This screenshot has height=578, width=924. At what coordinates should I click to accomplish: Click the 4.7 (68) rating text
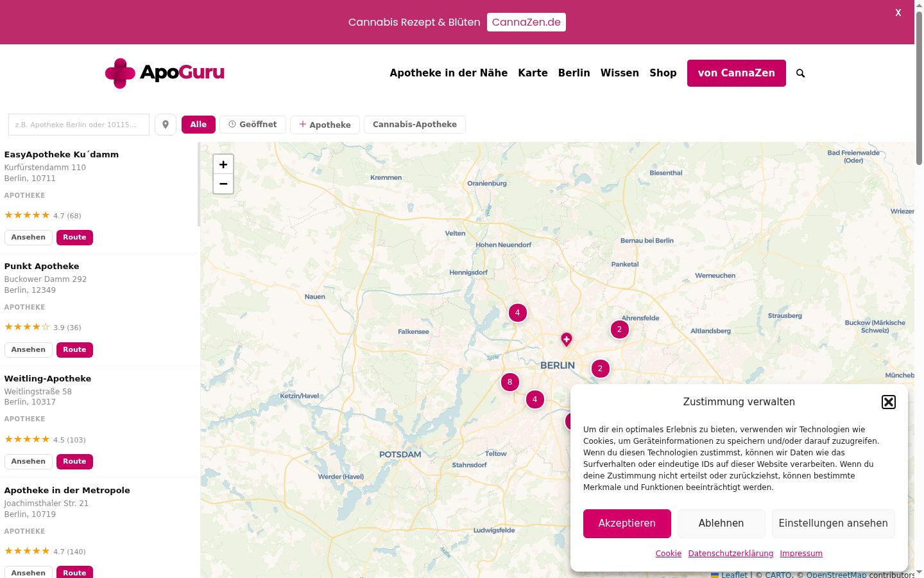(67, 216)
